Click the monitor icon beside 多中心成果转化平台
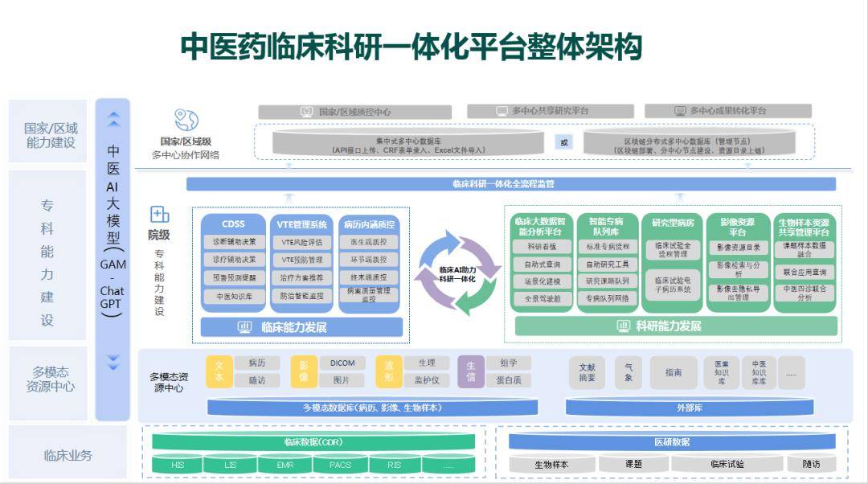Screen dimensions: 868x484 679,111
